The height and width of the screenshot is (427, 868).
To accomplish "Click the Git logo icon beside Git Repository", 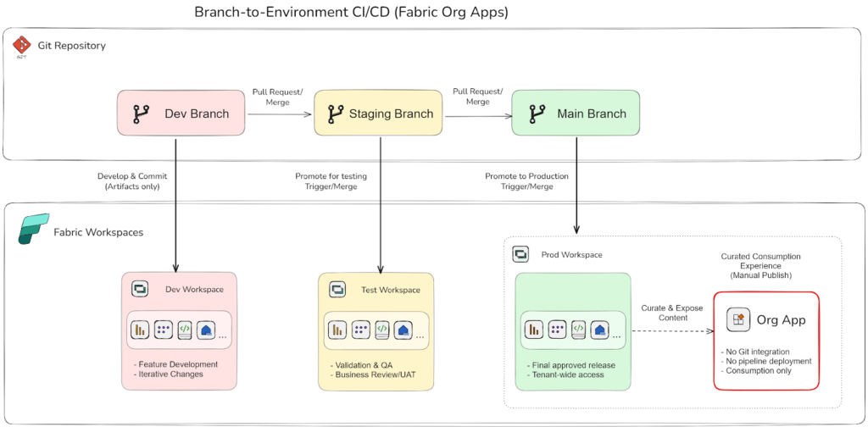I will pyautogui.click(x=21, y=46).
